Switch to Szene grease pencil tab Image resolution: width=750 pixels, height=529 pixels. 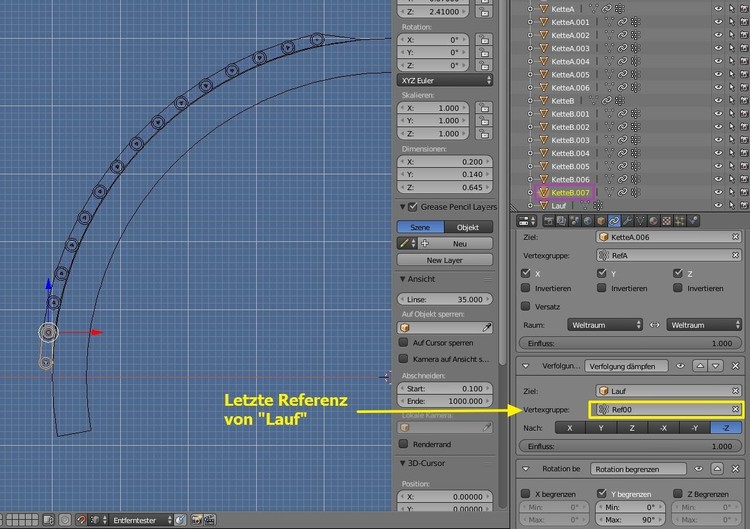tap(420, 227)
